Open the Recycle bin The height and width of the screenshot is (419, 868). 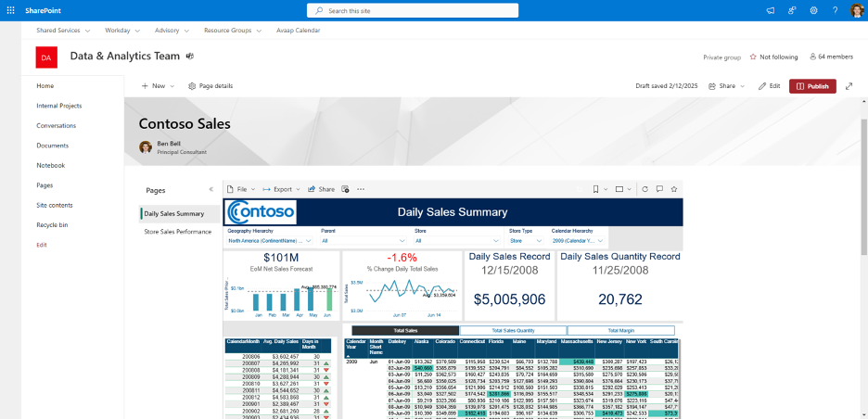click(x=53, y=225)
